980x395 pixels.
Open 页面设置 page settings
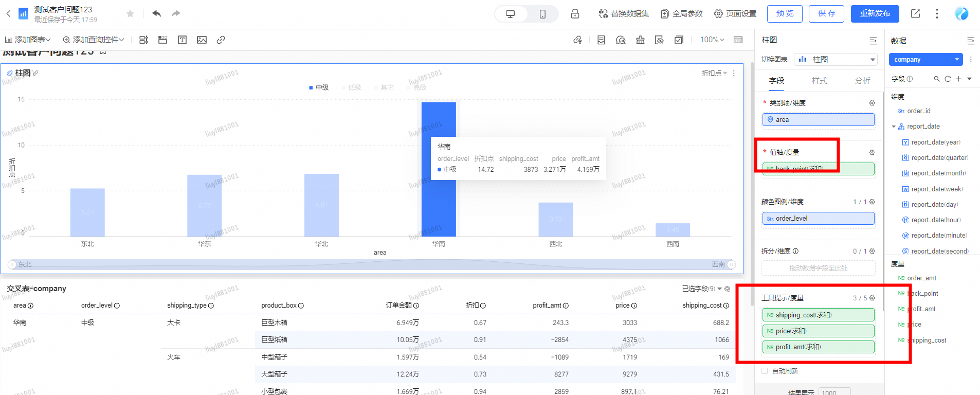(735, 14)
